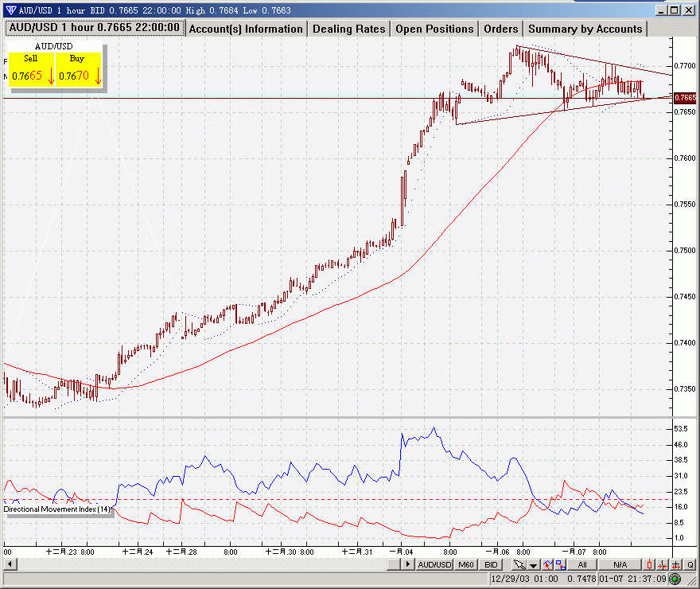Maximize the chart window

tap(675, 10)
